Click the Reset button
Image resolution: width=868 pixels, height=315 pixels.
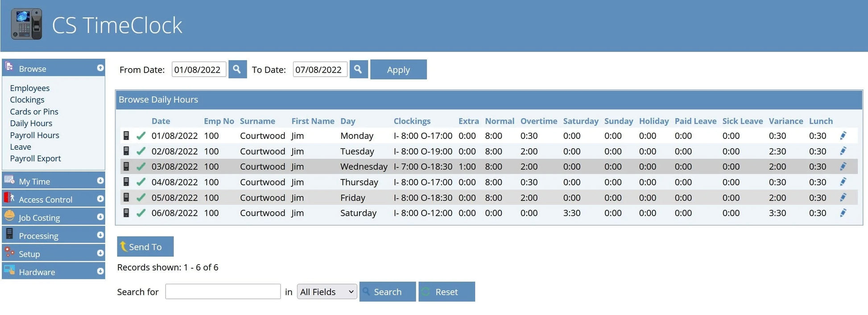pos(446,292)
